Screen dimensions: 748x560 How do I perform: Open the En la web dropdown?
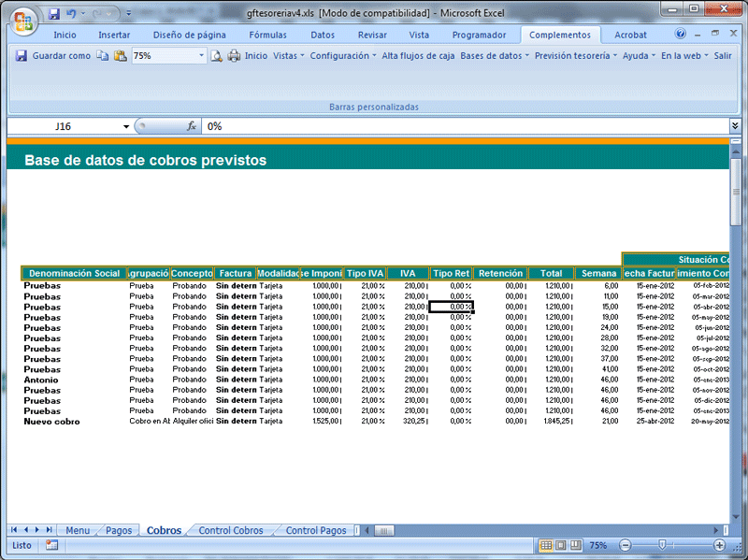pyautogui.click(x=684, y=56)
